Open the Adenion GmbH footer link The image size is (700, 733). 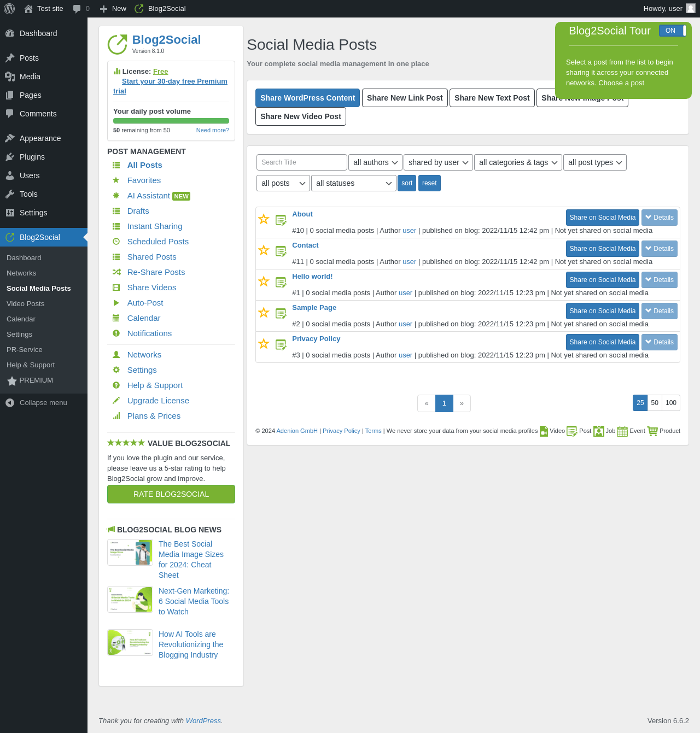[297, 431]
